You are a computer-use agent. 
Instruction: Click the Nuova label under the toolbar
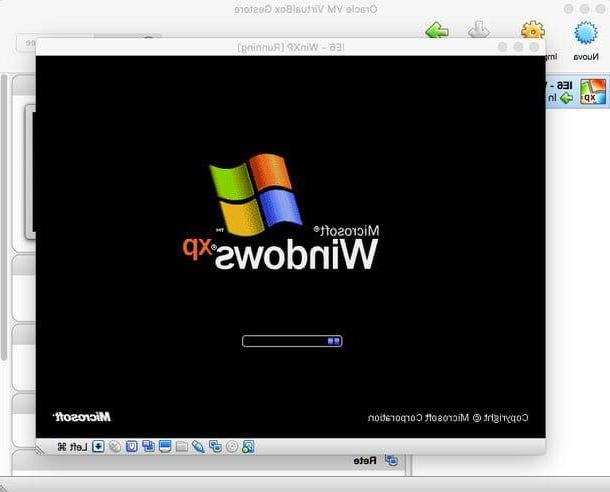[586, 57]
